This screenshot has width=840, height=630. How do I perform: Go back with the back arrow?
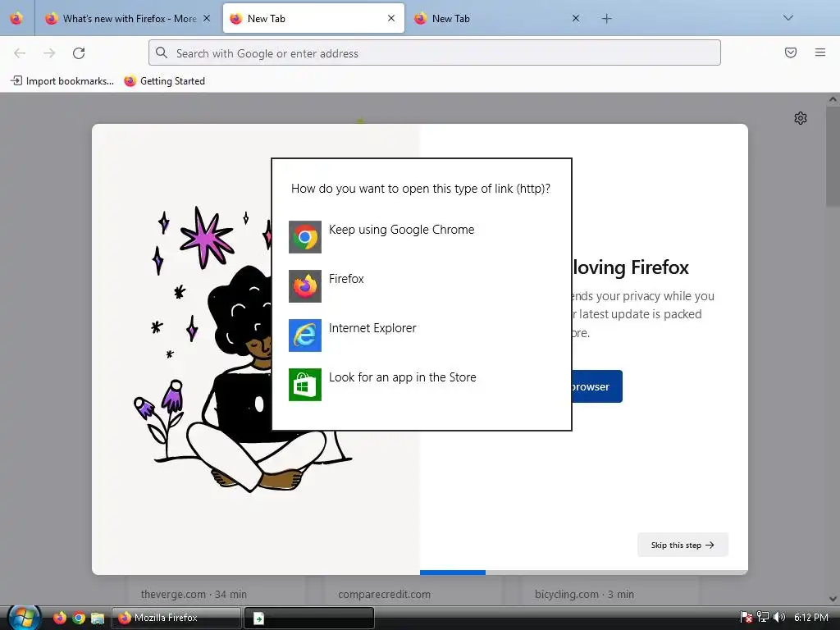(20, 53)
